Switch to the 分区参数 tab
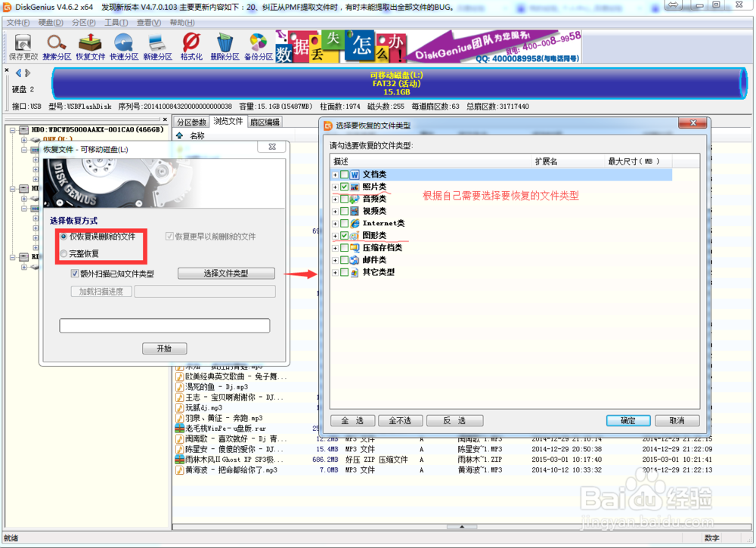 tap(191, 122)
